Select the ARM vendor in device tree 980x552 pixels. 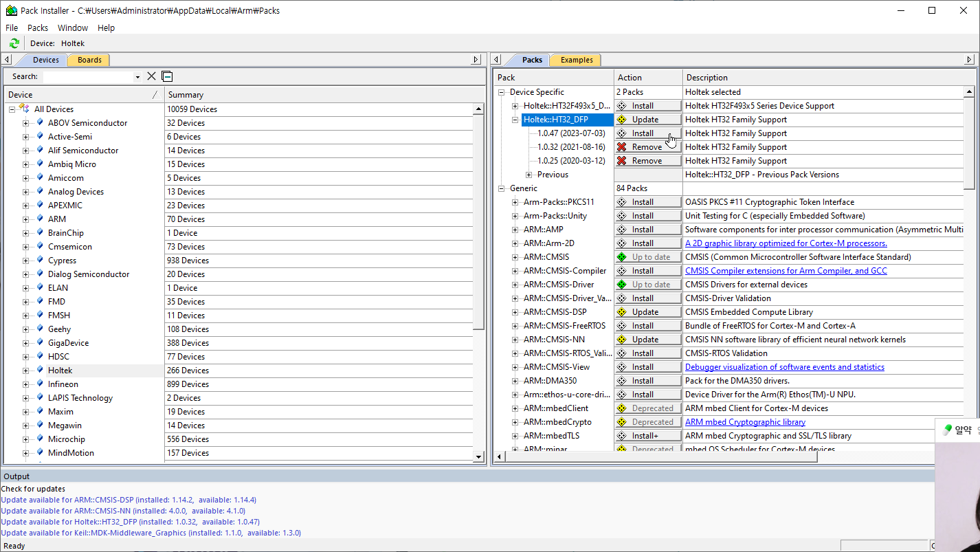point(57,219)
